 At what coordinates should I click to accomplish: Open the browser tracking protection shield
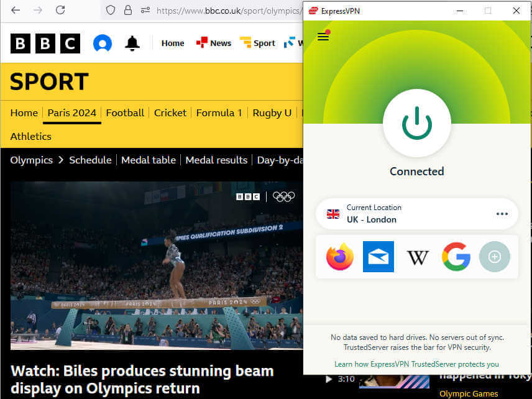pos(110,10)
